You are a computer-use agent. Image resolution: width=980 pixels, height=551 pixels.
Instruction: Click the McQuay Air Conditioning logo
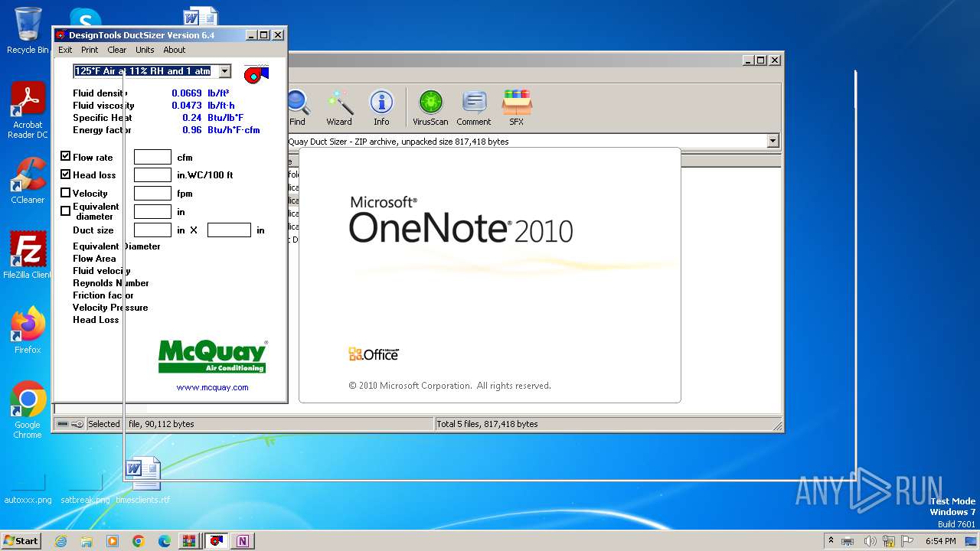(213, 357)
